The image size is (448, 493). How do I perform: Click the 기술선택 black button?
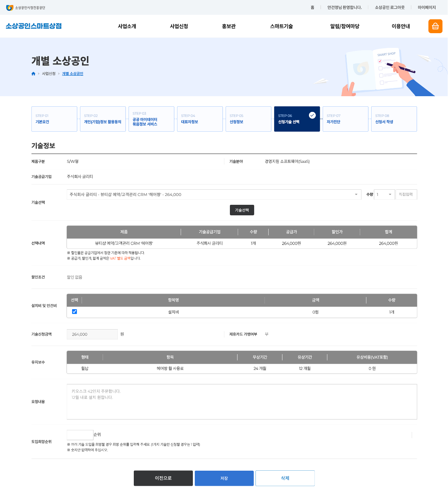click(x=242, y=210)
